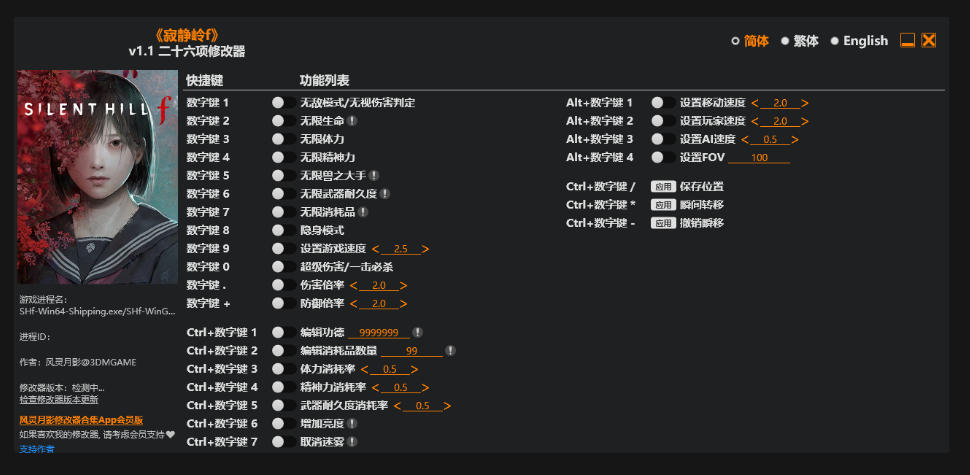Toggle 隐身模式 on
Screen dimensions: 970x475
pos(283,230)
